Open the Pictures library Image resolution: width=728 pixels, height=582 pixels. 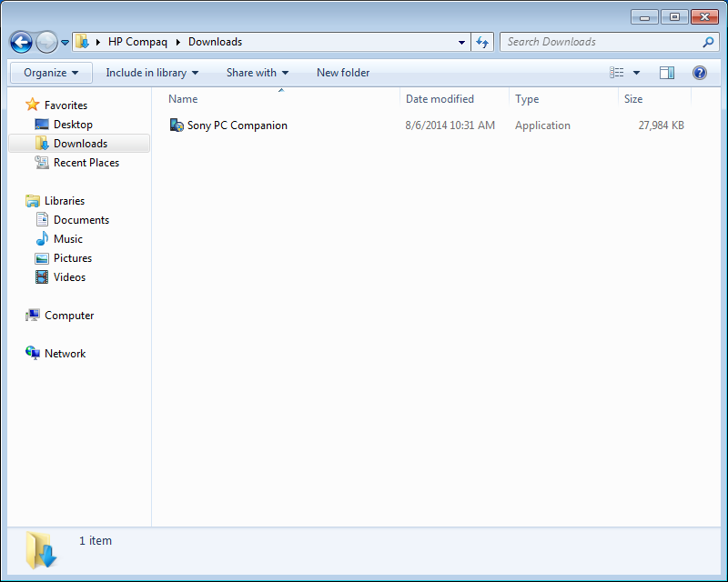(x=73, y=258)
